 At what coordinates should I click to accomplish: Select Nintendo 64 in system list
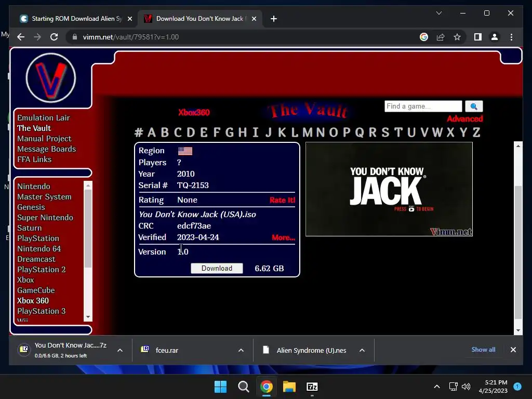pyautogui.click(x=39, y=249)
